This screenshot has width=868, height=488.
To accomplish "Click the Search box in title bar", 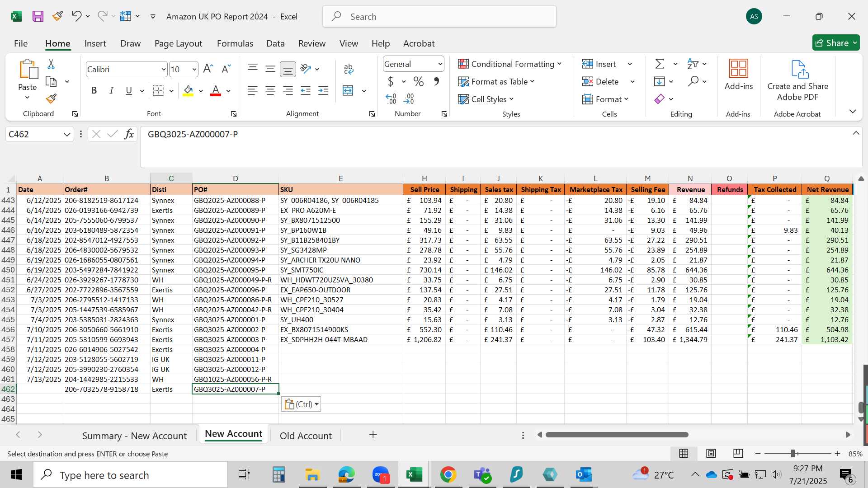I will pyautogui.click(x=439, y=17).
